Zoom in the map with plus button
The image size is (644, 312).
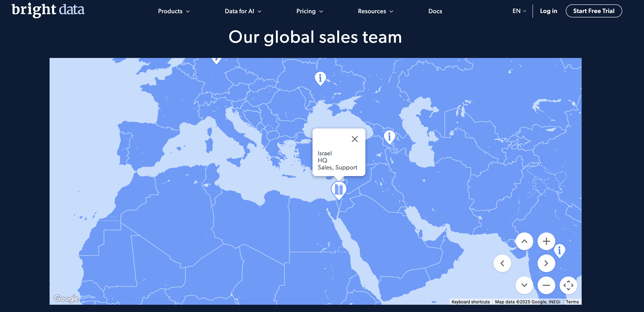[546, 241]
